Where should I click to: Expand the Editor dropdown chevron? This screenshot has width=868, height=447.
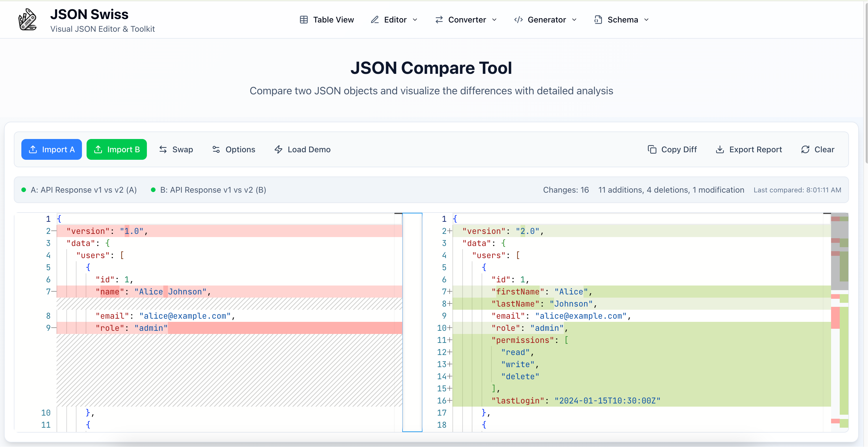(x=415, y=20)
